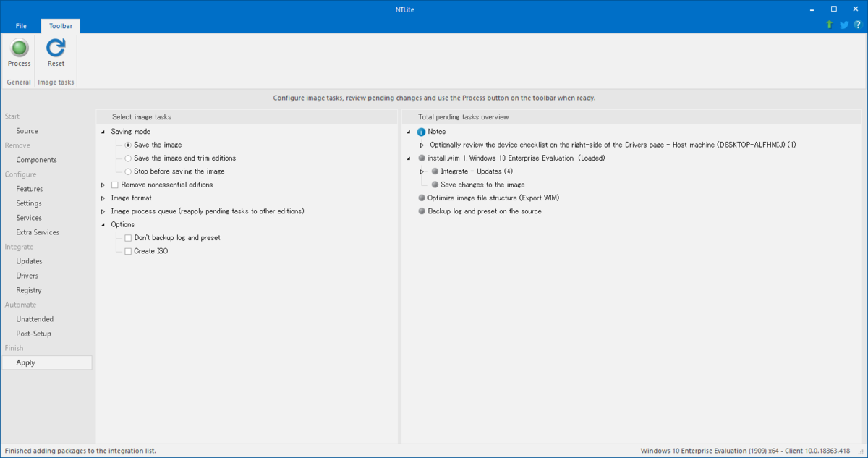Viewport: 868px width, 458px height.
Task: Check the Remove nonessential editions checkbox
Action: (x=115, y=185)
